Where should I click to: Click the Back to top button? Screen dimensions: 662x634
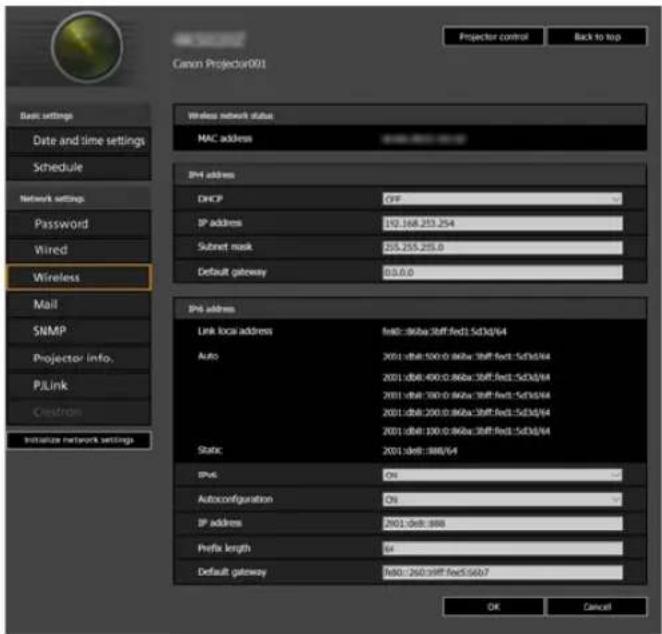[597, 37]
